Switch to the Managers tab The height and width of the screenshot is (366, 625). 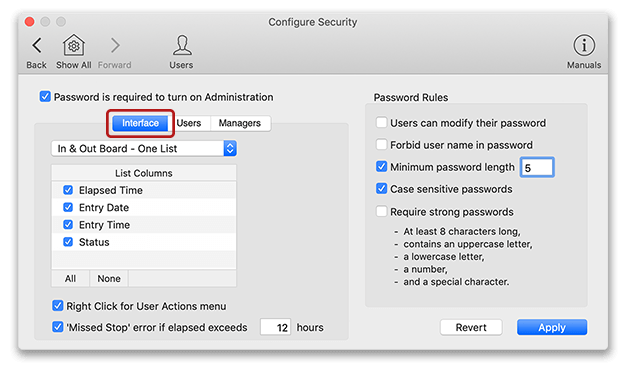coord(240,123)
